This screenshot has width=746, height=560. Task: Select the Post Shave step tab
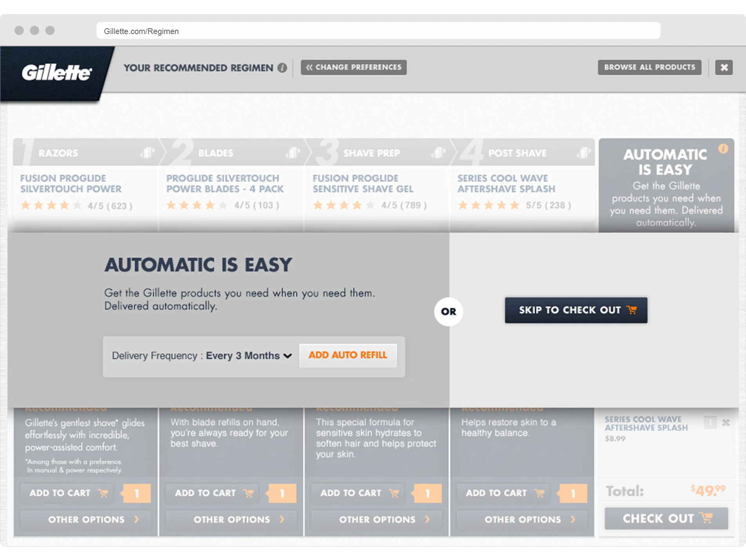pos(522,152)
